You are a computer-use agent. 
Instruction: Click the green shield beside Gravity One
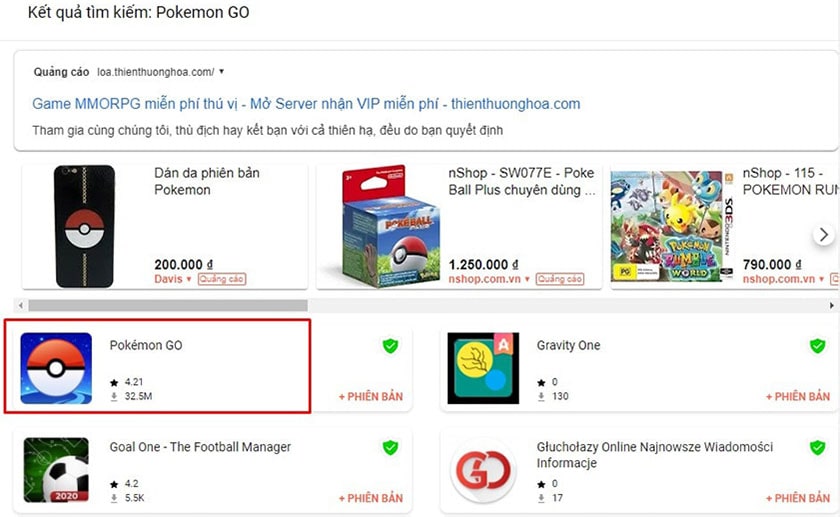(818, 346)
